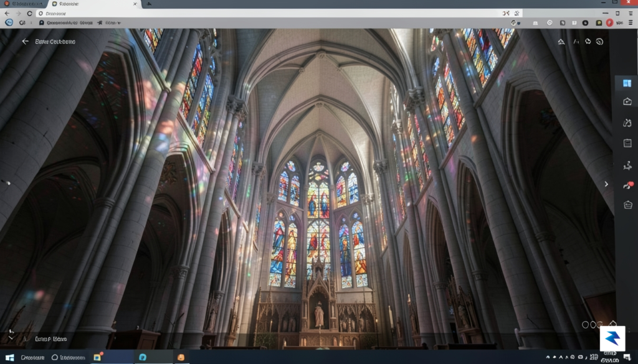The height and width of the screenshot is (364, 638).
Task: Open the blue circular icon in bookmarks bar
Action: (x=9, y=23)
